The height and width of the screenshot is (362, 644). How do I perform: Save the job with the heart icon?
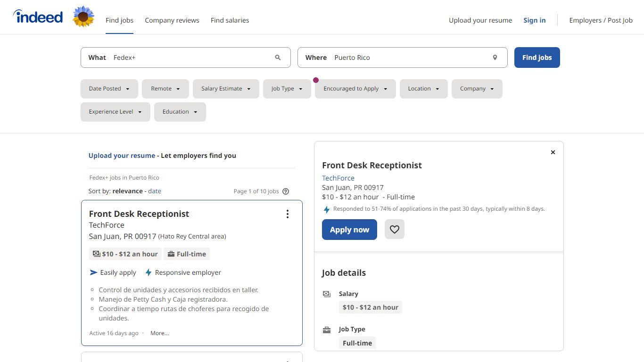395,230
